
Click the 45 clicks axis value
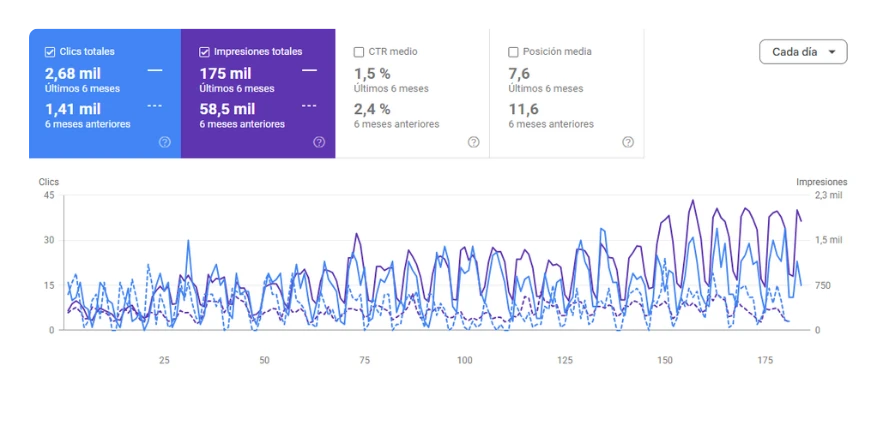(49, 195)
